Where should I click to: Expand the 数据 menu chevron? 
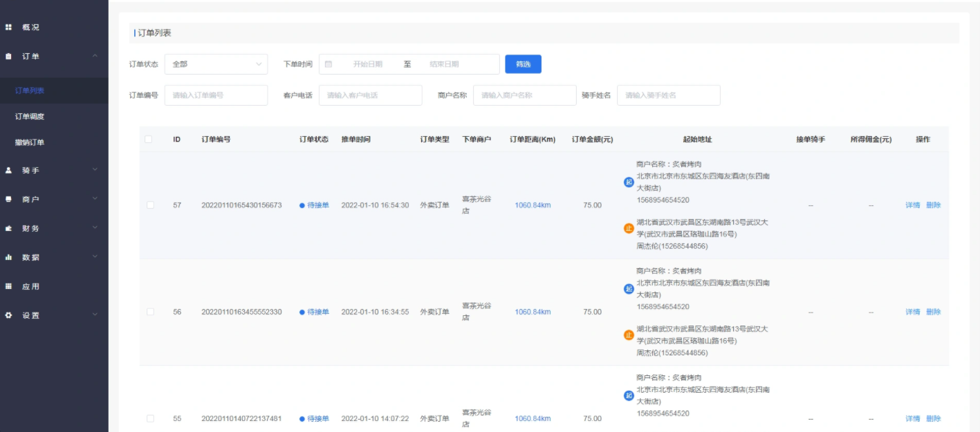[95, 257]
